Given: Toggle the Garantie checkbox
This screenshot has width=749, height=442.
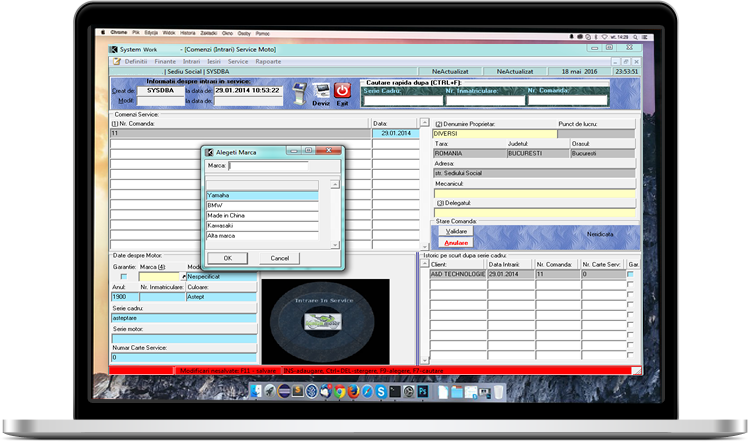Looking at the screenshot, I should (x=124, y=276).
